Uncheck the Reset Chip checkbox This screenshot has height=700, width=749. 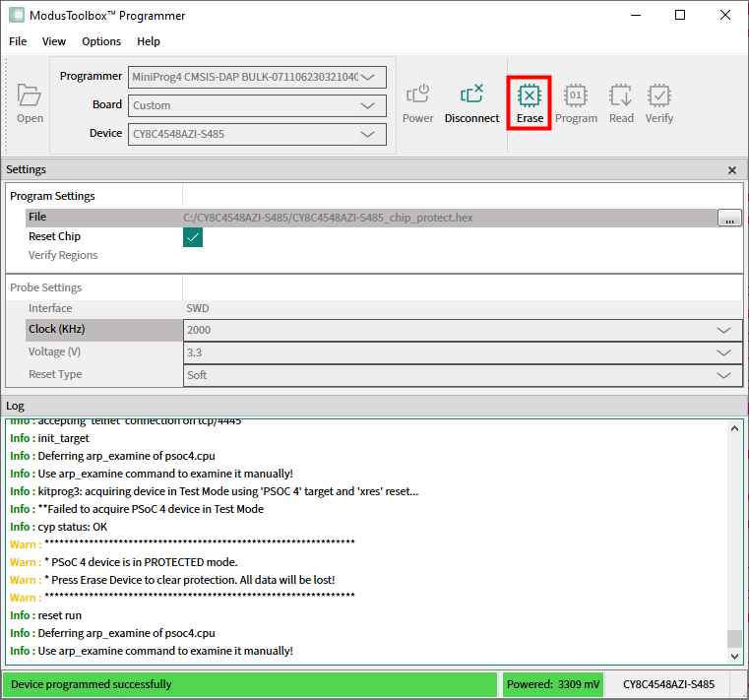pyautogui.click(x=193, y=237)
